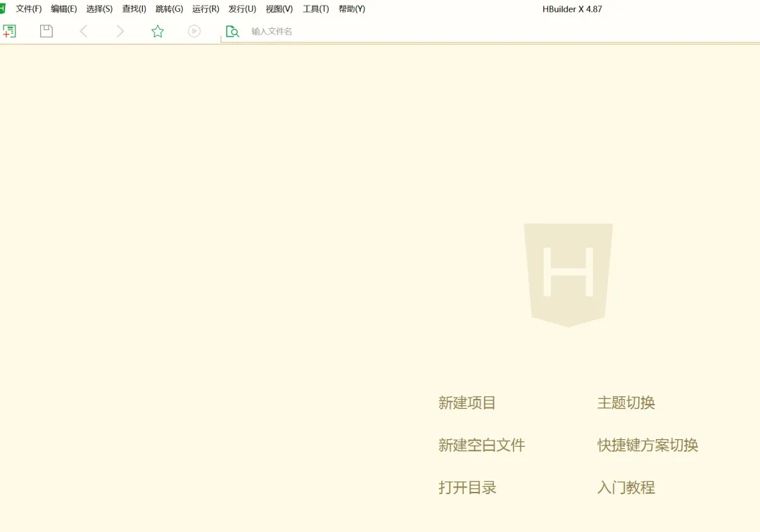Click the file search magnifier icon
The width and height of the screenshot is (760, 532).
pos(232,32)
